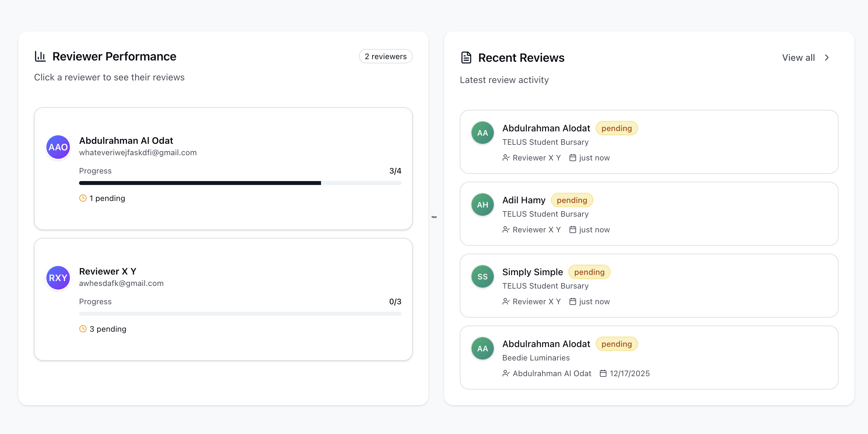
Task: Click the AAO purple avatar
Action: click(x=58, y=147)
